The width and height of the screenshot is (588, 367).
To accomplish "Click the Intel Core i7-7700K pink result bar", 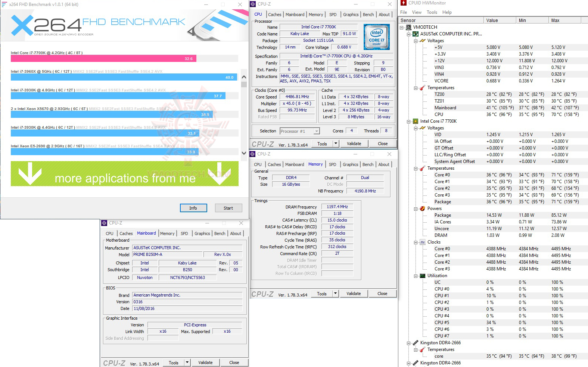I will (x=103, y=59).
